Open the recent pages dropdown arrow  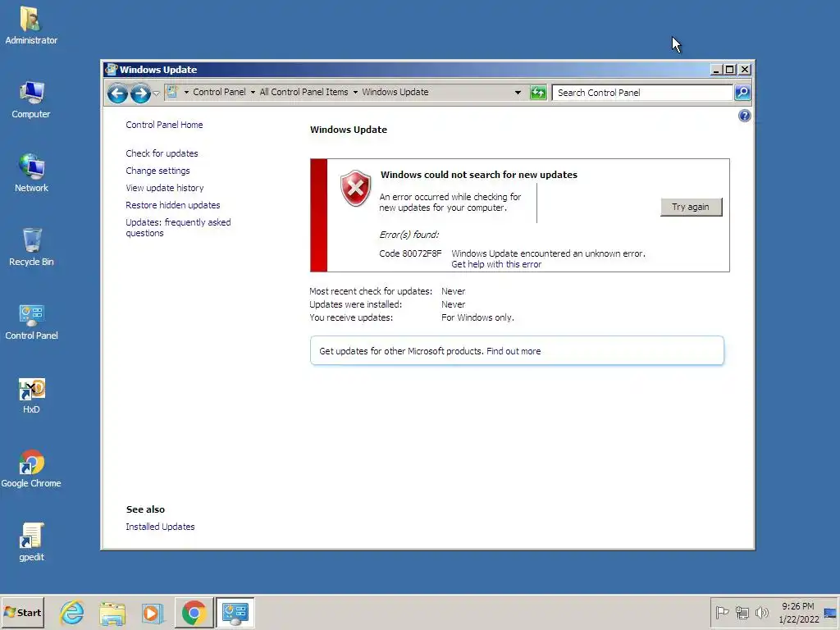pos(156,94)
